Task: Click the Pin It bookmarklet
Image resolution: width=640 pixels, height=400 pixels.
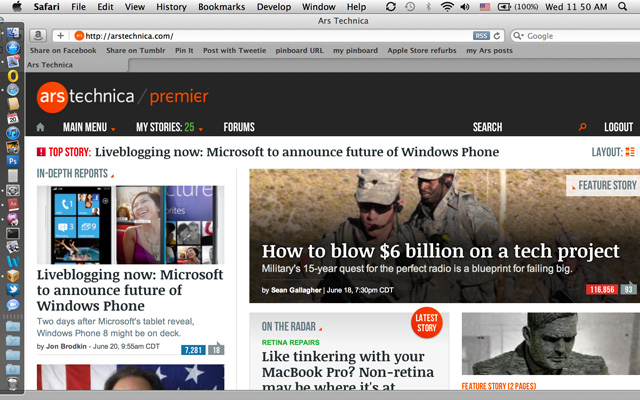Action: [184, 51]
